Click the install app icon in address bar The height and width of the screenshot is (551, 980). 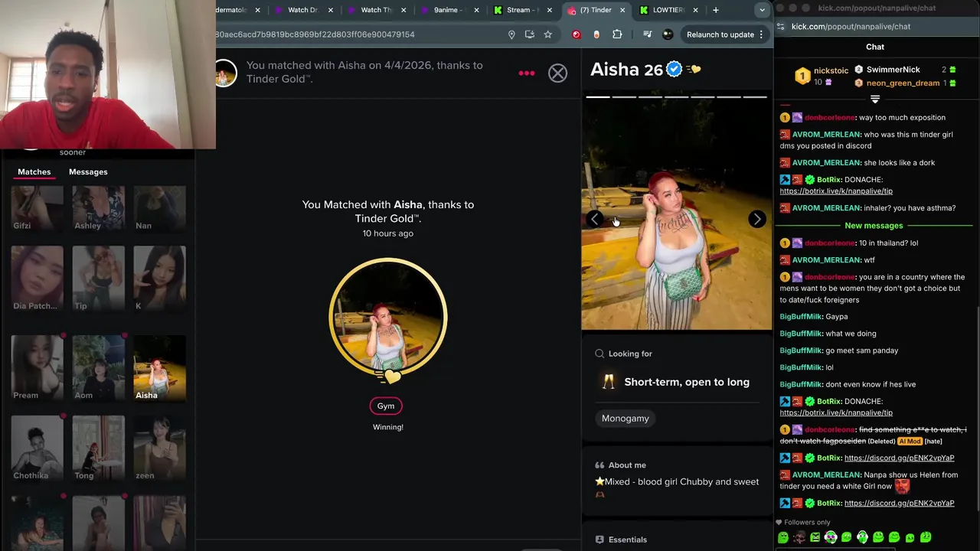pyautogui.click(x=530, y=34)
